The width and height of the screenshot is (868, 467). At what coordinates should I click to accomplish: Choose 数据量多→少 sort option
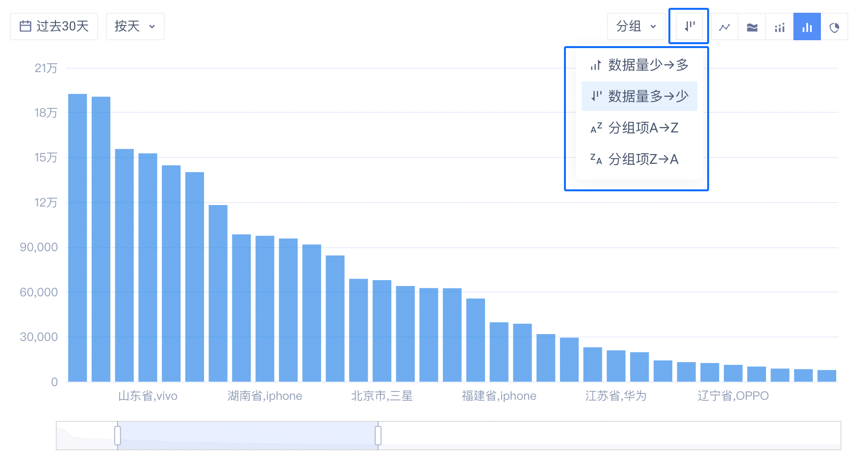639,96
